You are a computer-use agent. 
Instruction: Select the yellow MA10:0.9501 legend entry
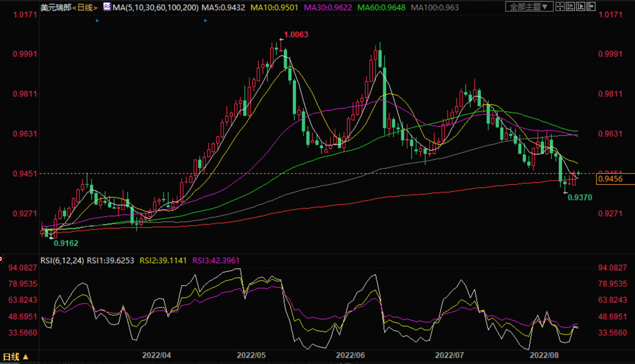[x=274, y=7]
